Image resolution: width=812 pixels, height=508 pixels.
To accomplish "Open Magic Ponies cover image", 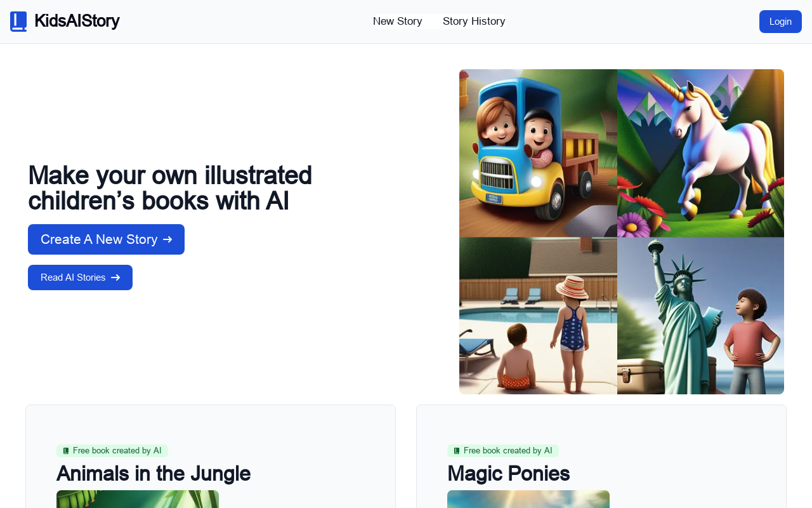I will [x=528, y=499].
